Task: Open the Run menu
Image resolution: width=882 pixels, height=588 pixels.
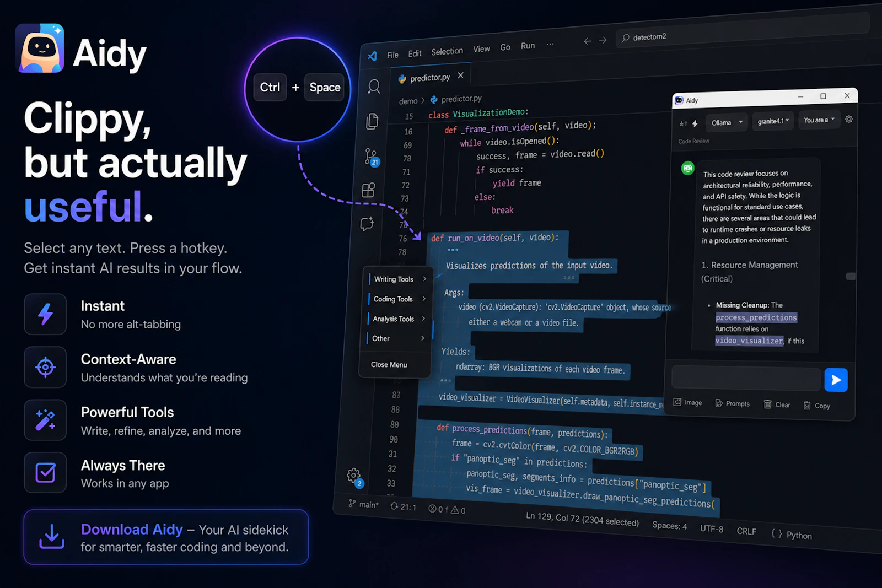Action: tap(528, 46)
